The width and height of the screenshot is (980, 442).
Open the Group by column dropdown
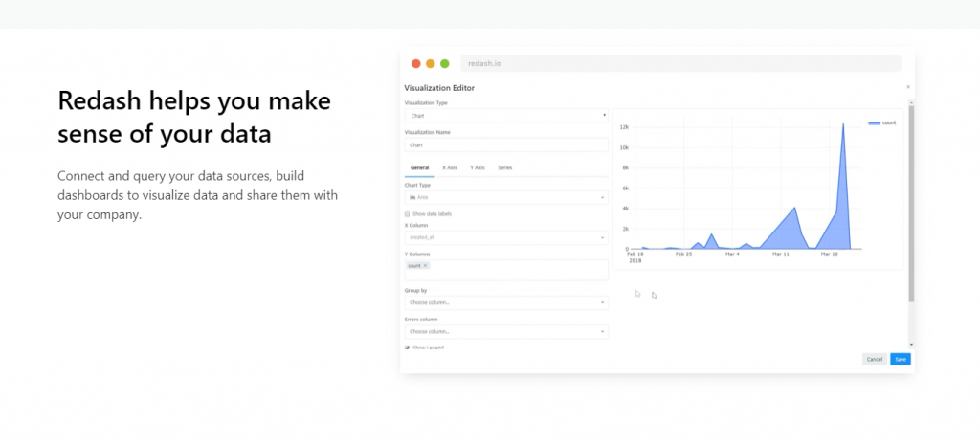pos(506,302)
